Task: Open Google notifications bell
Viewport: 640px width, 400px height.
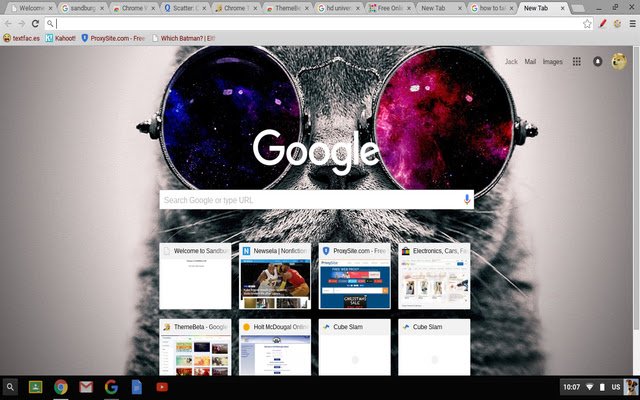Action: (598, 62)
